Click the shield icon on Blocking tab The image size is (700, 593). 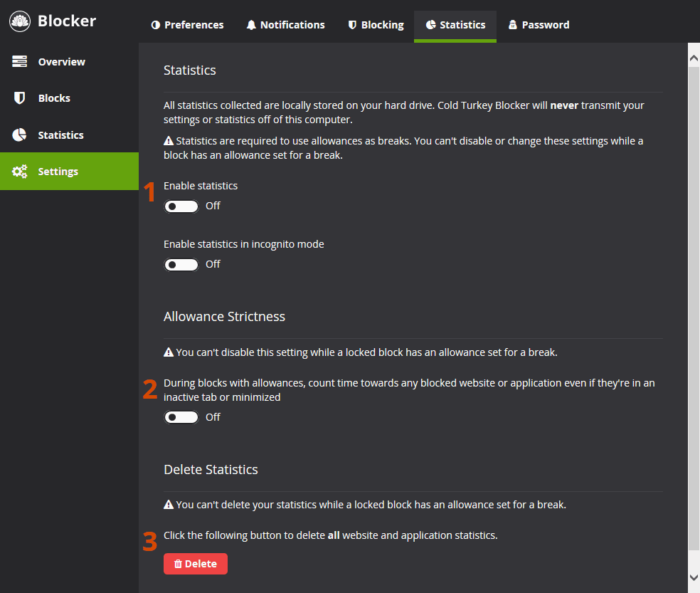coord(352,25)
